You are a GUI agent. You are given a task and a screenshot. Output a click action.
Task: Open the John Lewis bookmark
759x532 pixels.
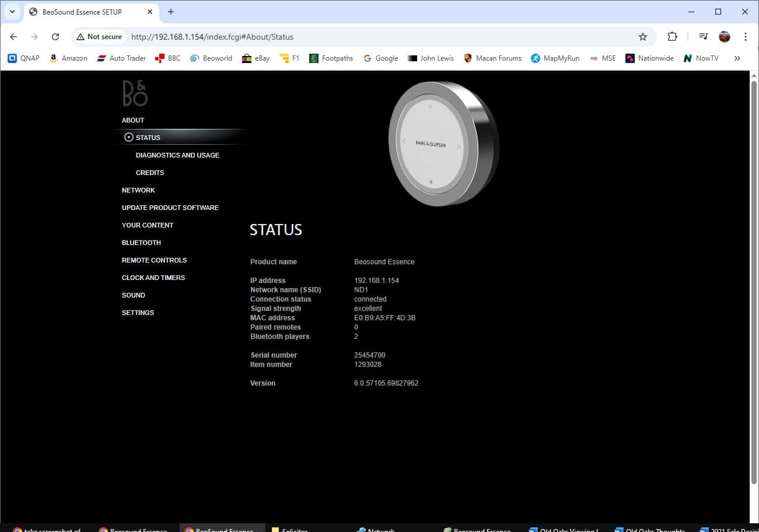point(431,58)
